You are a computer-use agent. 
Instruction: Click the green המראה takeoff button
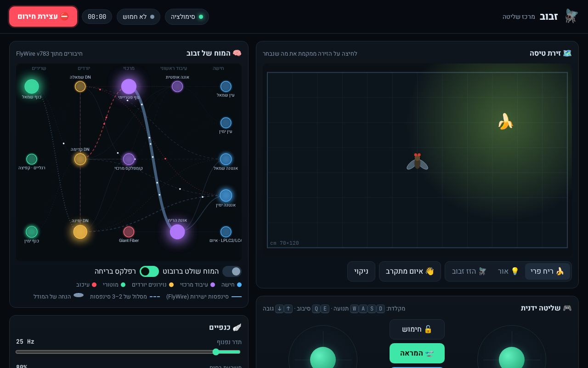point(417,353)
